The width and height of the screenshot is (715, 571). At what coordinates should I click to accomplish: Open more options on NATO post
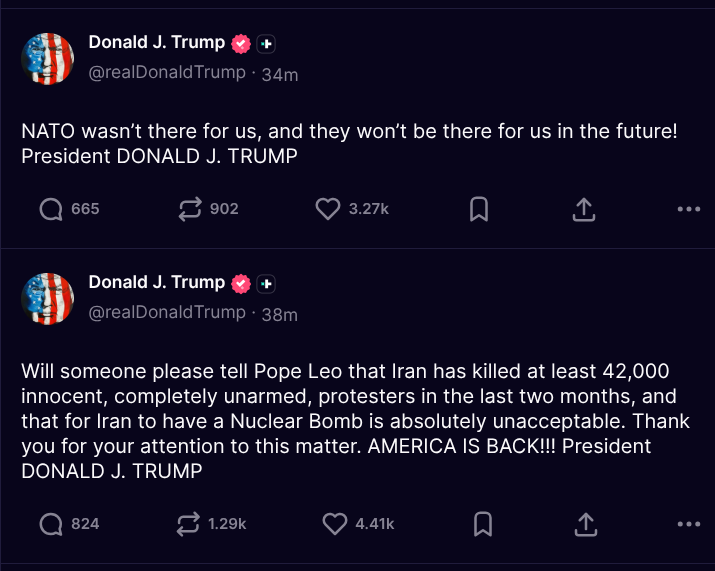click(x=688, y=209)
